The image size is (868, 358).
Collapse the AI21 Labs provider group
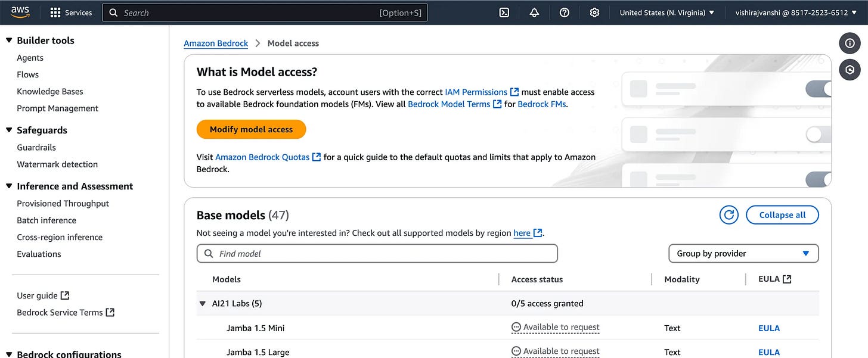tap(203, 304)
